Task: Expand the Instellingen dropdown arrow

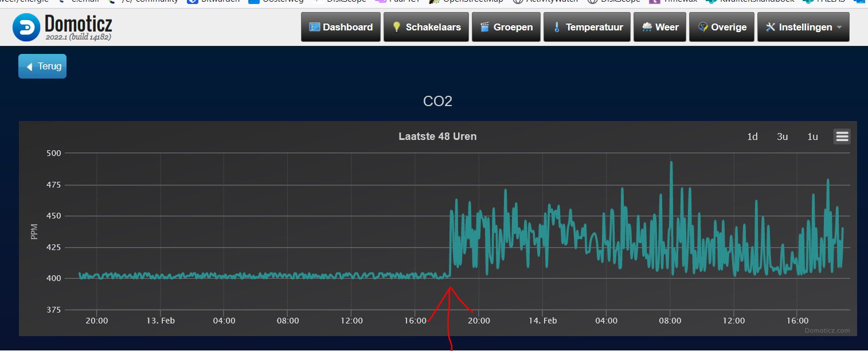Action: tap(838, 27)
